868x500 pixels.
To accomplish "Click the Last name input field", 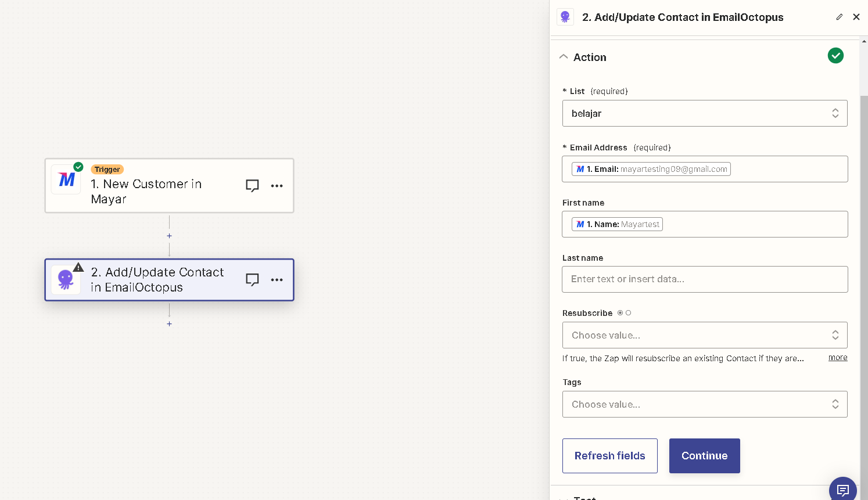I will (705, 279).
